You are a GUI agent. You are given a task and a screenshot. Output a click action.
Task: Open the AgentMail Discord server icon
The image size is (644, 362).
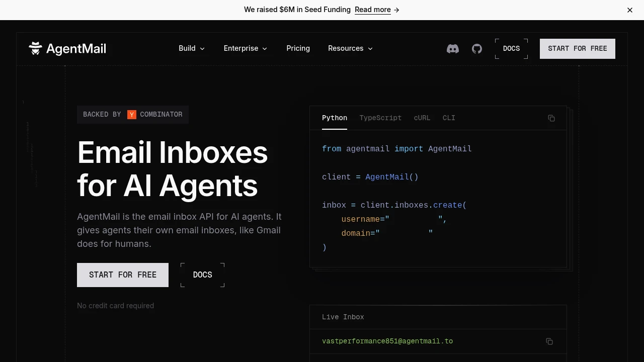453,49
